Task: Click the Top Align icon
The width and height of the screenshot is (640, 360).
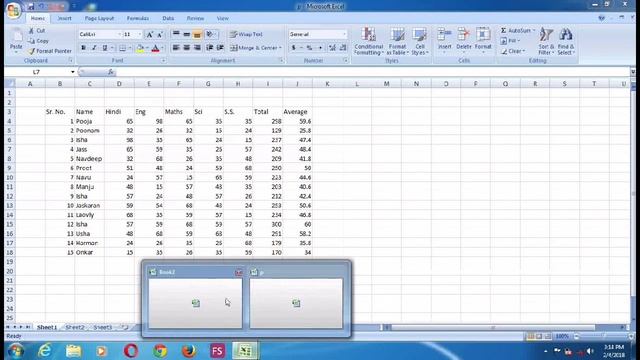Action: click(176, 34)
